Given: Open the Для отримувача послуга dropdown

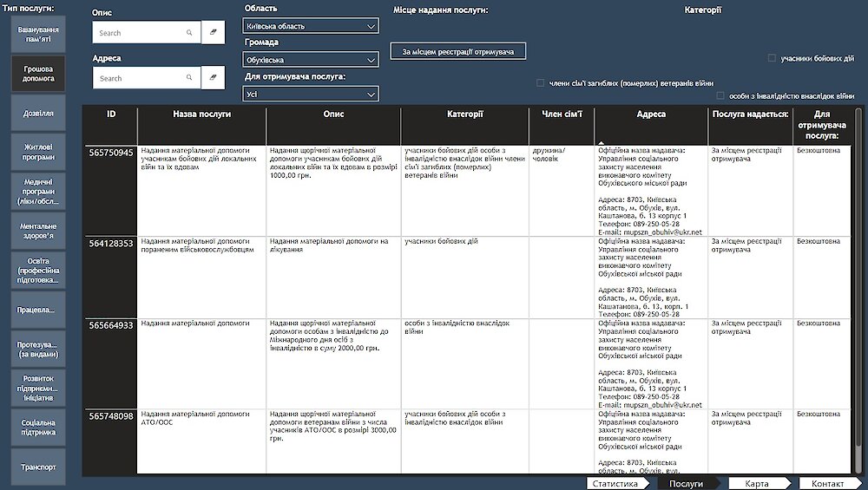Looking at the screenshot, I should coord(311,94).
